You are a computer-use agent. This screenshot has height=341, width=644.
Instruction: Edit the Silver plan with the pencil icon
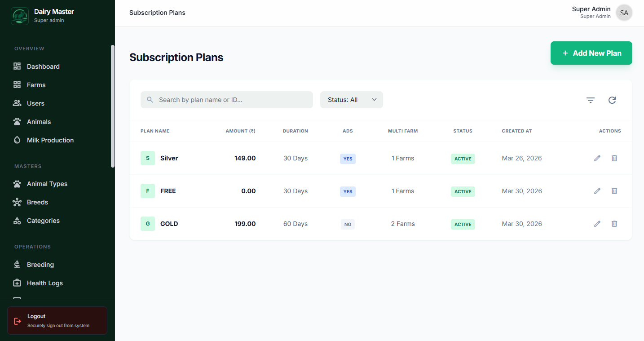(597, 158)
